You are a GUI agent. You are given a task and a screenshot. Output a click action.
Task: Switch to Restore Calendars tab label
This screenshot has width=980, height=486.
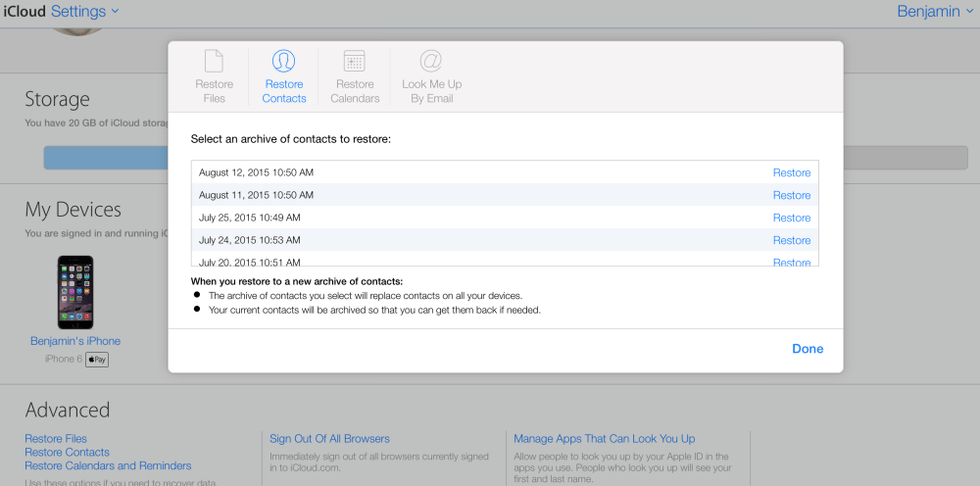click(x=355, y=91)
